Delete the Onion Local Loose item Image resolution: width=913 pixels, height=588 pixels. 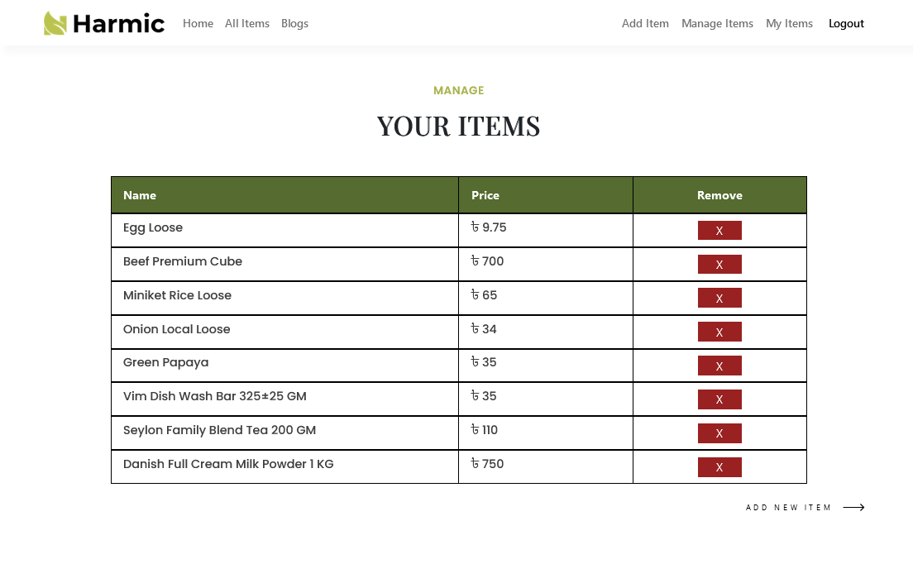click(x=719, y=332)
